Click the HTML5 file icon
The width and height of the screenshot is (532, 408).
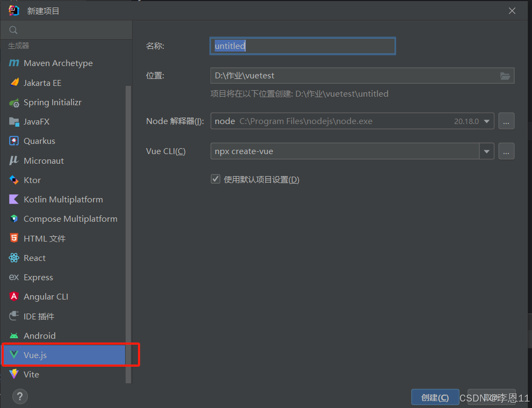pos(14,238)
